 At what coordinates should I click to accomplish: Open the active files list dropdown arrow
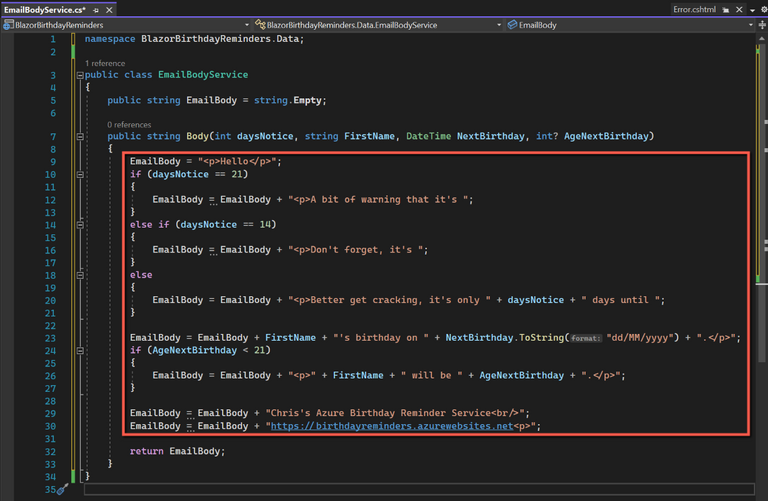[751, 9]
